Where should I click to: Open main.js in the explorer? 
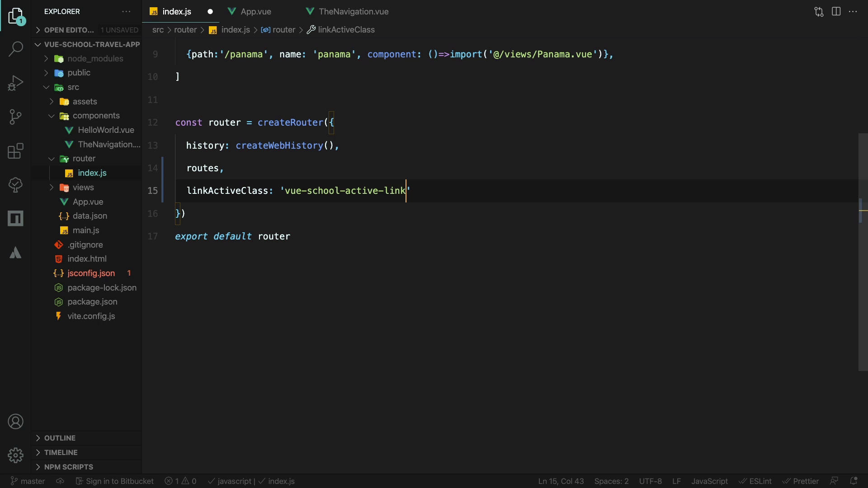click(87, 230)
